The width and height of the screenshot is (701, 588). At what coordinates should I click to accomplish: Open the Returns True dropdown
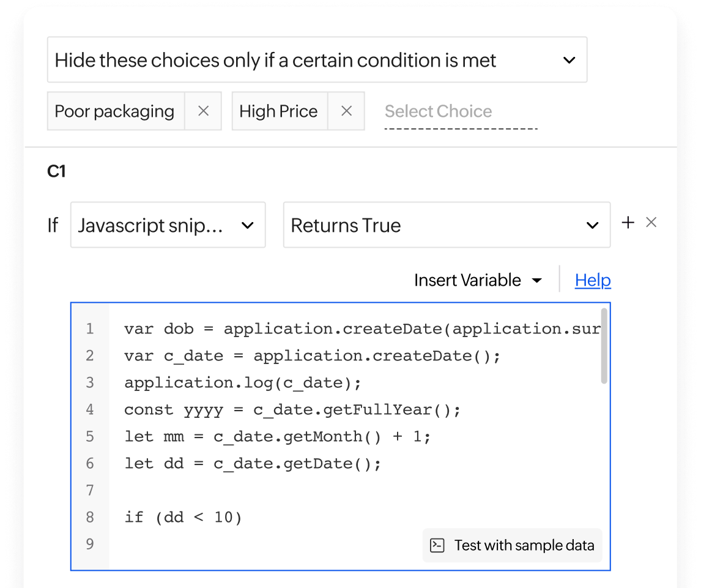(447, 225)
